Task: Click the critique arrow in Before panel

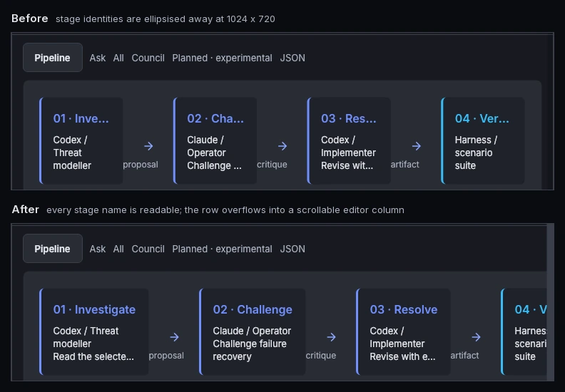Action: coord(282,146)
